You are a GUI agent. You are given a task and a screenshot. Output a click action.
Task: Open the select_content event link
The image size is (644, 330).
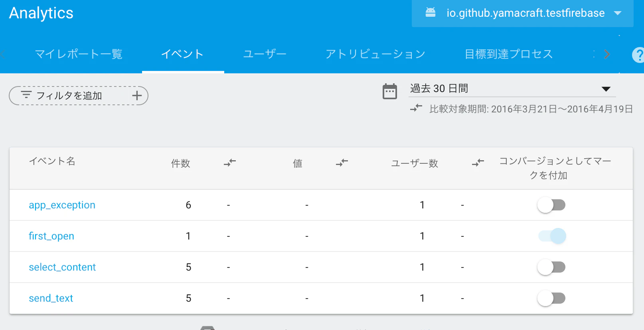[62, 267]
